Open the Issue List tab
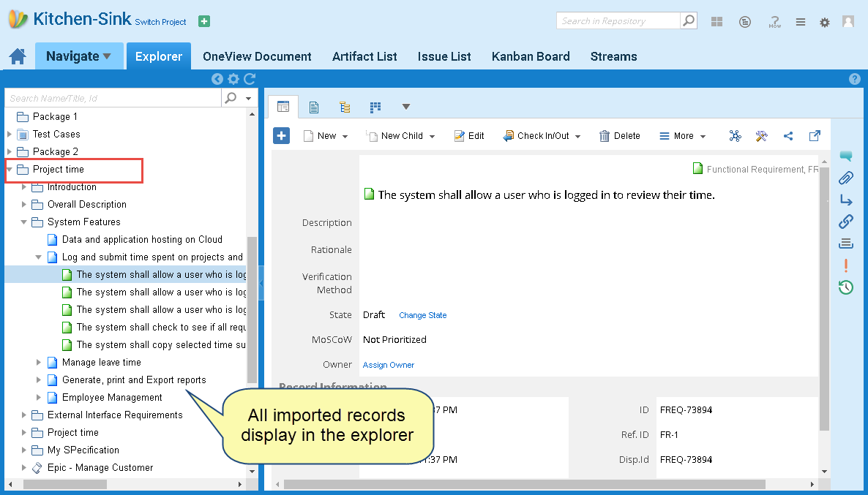This screenshot has height=495, width=868. pyautogui.click(x=444, y=56)
